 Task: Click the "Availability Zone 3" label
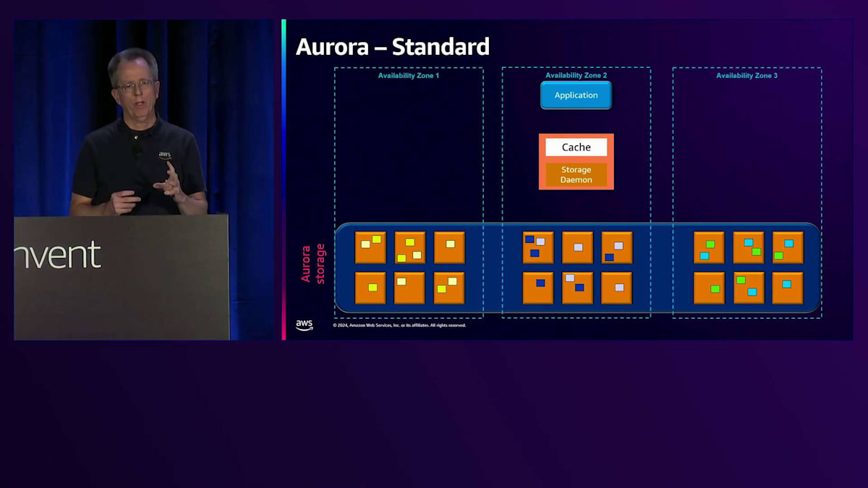click(x=747, y=75)
